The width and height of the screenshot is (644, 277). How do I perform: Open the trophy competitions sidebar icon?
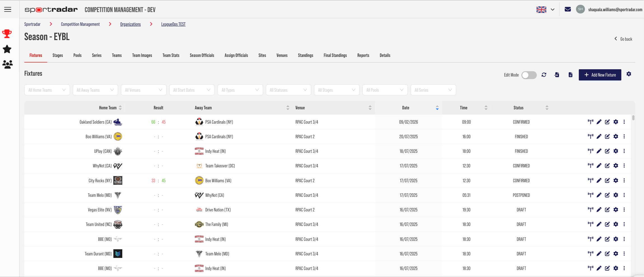tap(7, 34)
